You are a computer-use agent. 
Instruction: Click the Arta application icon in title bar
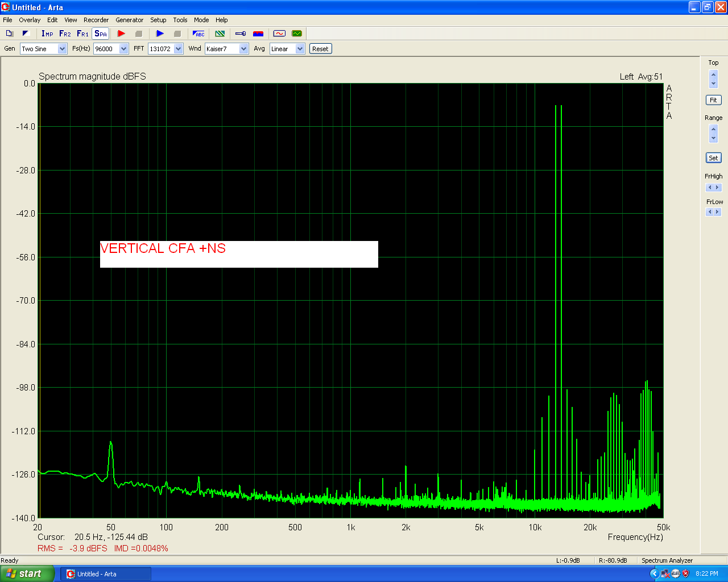coord(6,7)
